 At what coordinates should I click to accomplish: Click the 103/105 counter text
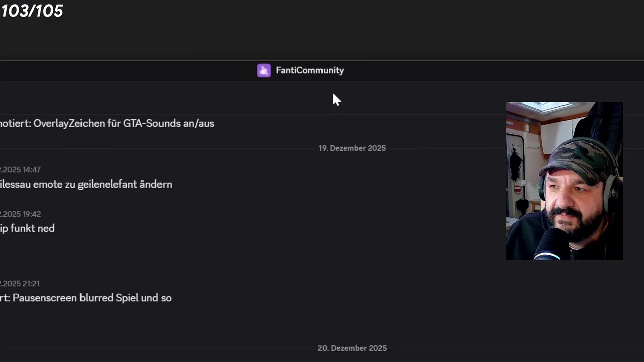32,11
